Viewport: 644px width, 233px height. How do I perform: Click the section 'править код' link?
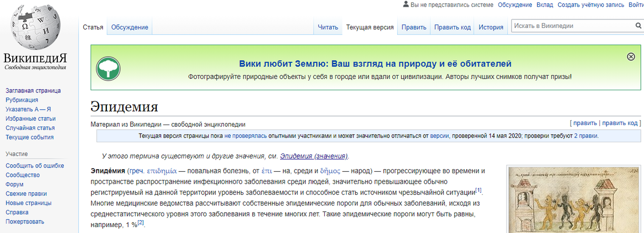(x=619, y=123)
